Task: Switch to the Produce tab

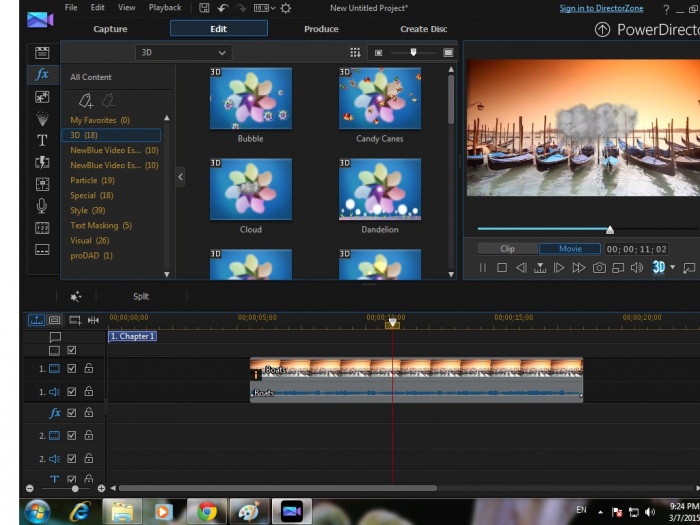Action: (321, 29)
